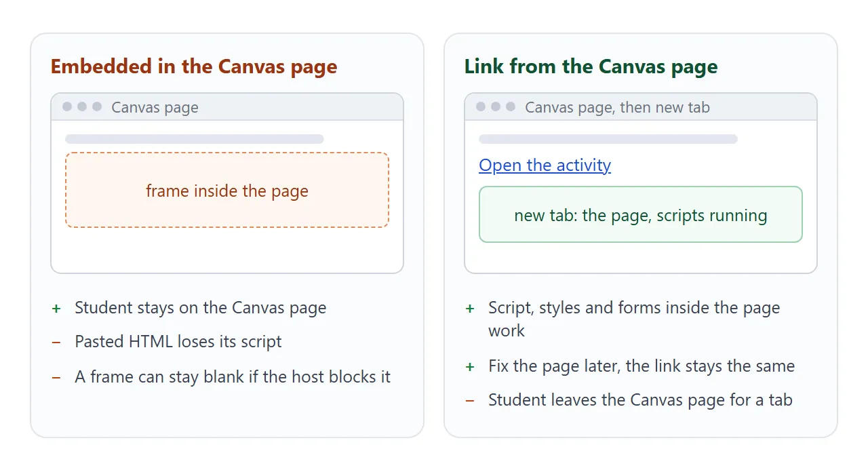Click plus icon beside 'Script, styles and forms'

470,309
